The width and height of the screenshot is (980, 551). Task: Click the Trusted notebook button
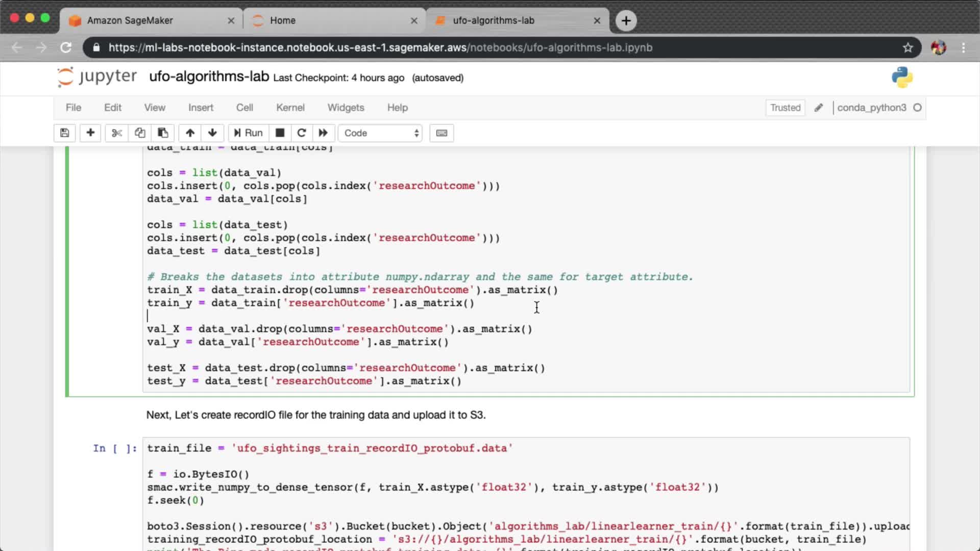pos(785,108)
